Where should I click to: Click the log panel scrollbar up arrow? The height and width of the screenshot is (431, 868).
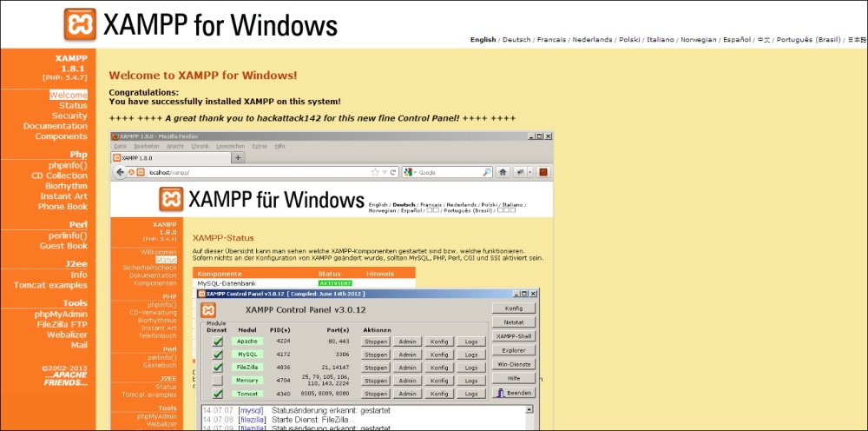tap(531, 409)
